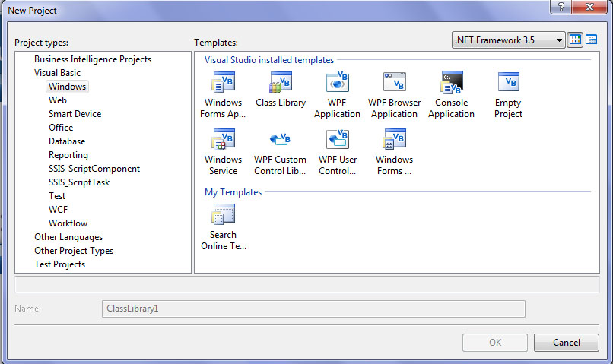Select the Windows Service template icon
The height and width of the screenshot is (364, 613).
[224, 139]
